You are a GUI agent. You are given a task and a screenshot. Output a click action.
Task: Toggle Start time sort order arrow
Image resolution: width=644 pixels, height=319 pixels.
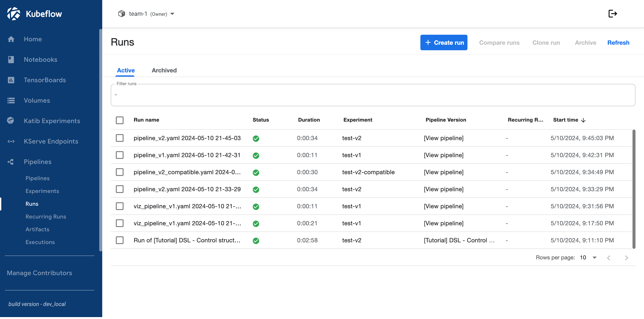pyautogui.click(x=584, y=120)
